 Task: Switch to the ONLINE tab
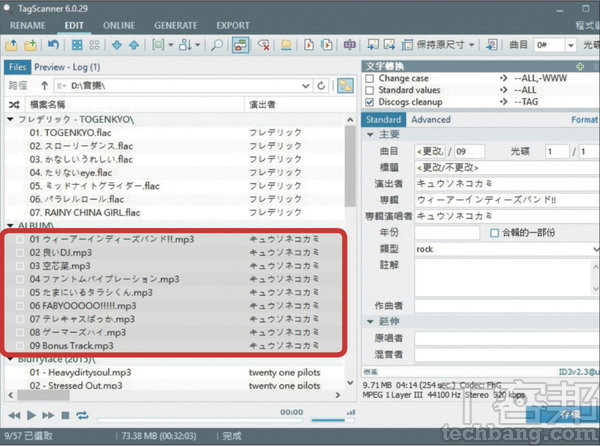click(x=119, y=26)
